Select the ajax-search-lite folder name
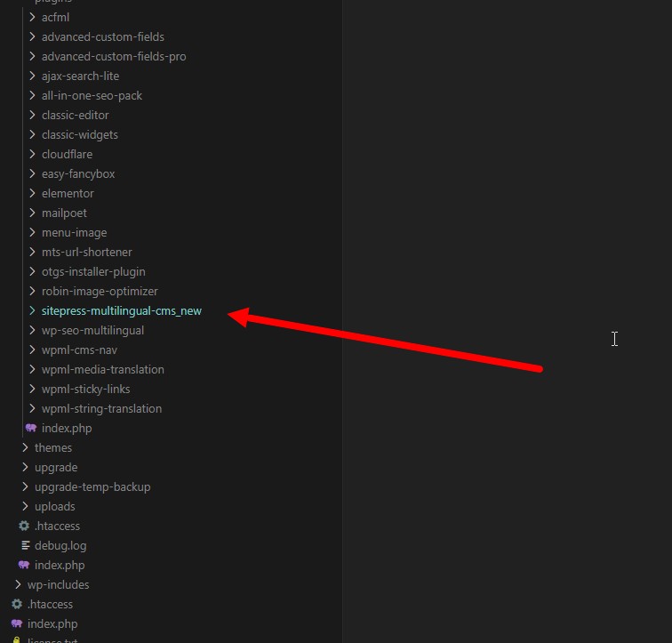Viewport: 672px width, 643px height. click(81, 76)
